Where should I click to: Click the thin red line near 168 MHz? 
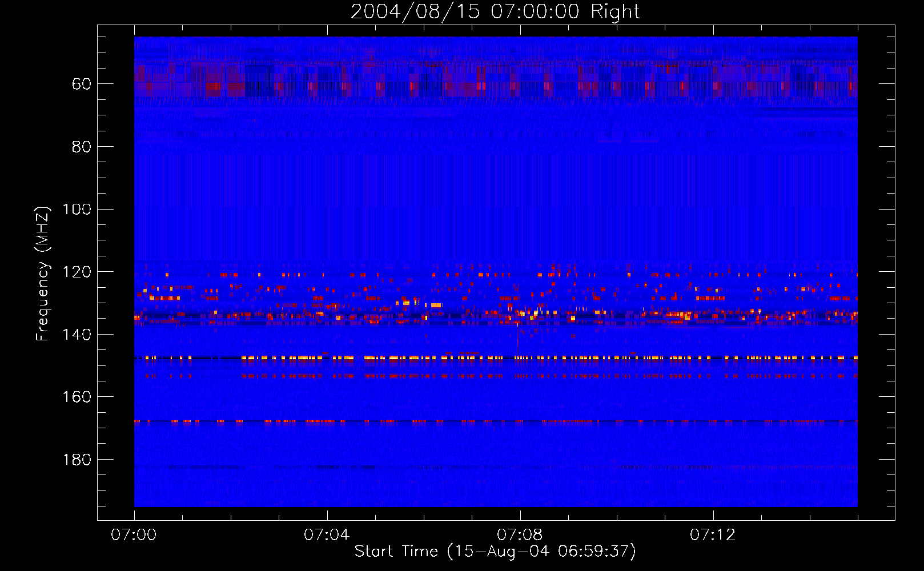click(x=496, y=421)
